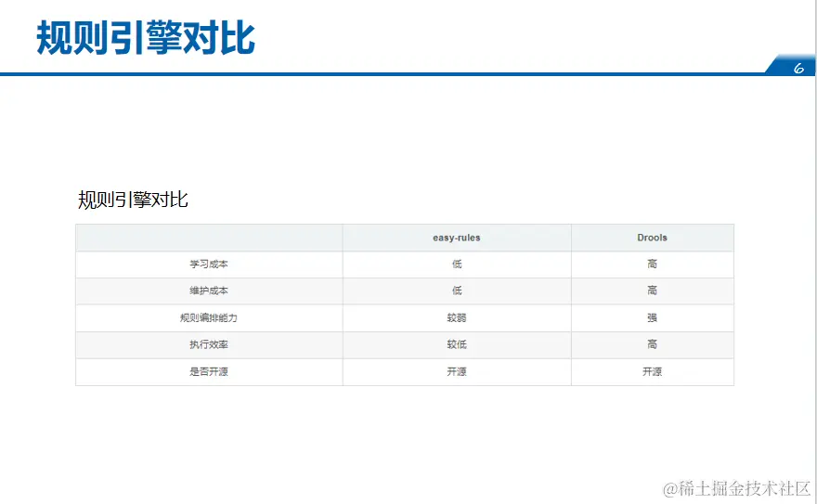Click the large blue title 规则引擎对比
The height and width of the screenshot is (504, 817).
(x=146, y=38)
